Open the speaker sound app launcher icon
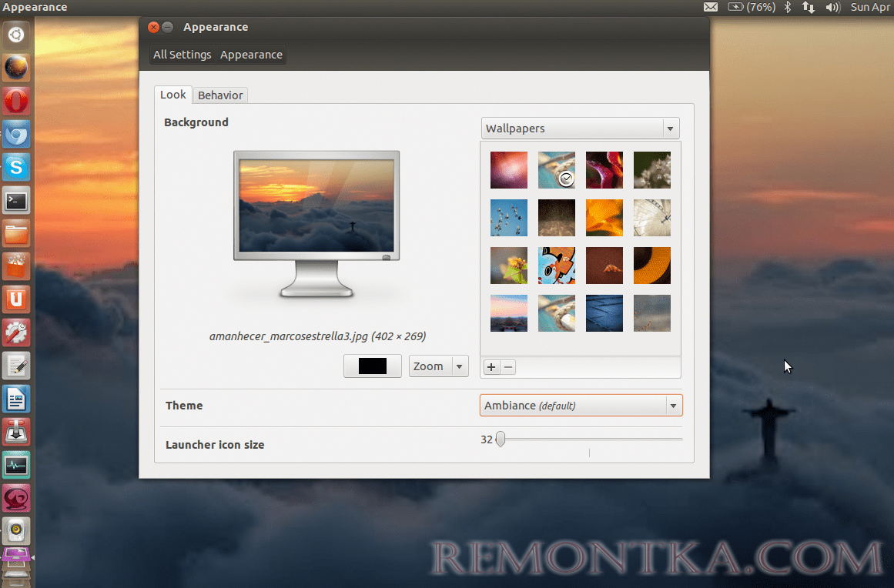Image resolution: width=894 pixels, height=588 pixels. 16,531
